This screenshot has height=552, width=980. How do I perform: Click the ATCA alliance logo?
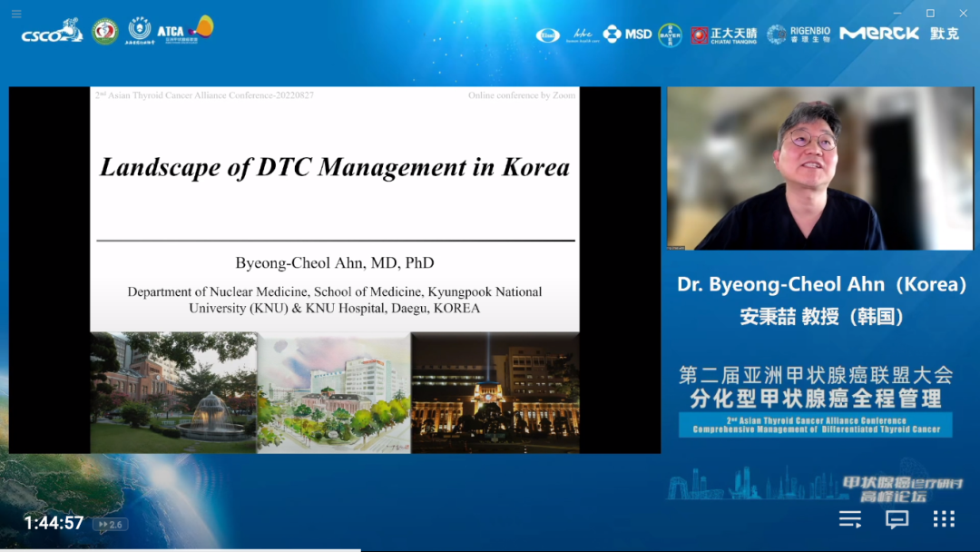[184, 30]
